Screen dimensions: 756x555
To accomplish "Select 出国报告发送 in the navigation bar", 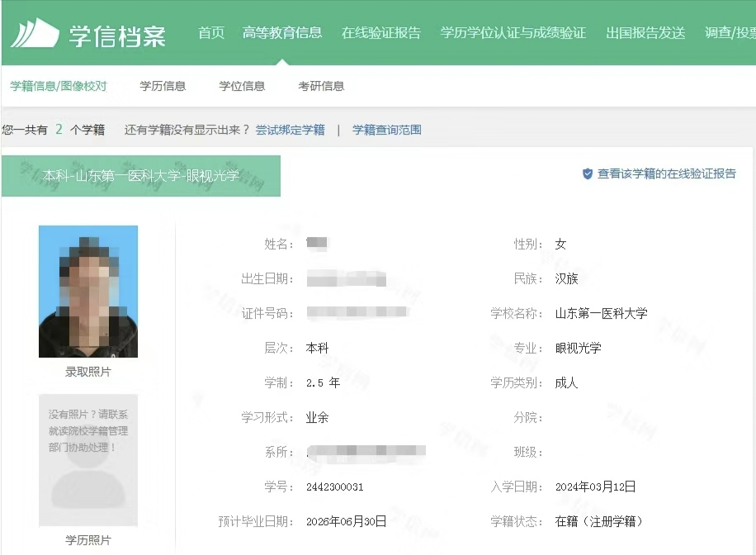I will [x=645, y=33].
